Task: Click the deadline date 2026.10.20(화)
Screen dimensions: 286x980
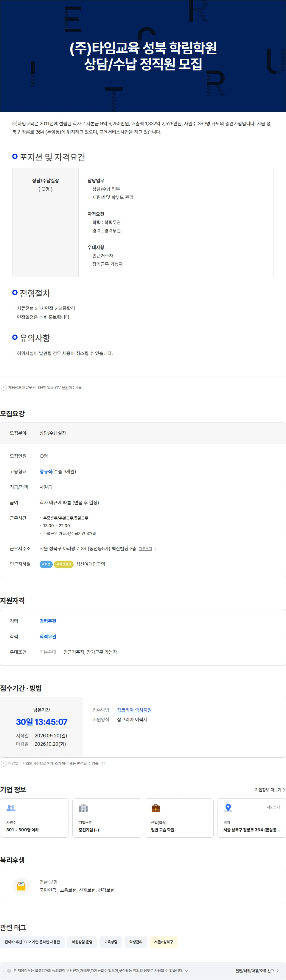Action: tap(50, 744)
